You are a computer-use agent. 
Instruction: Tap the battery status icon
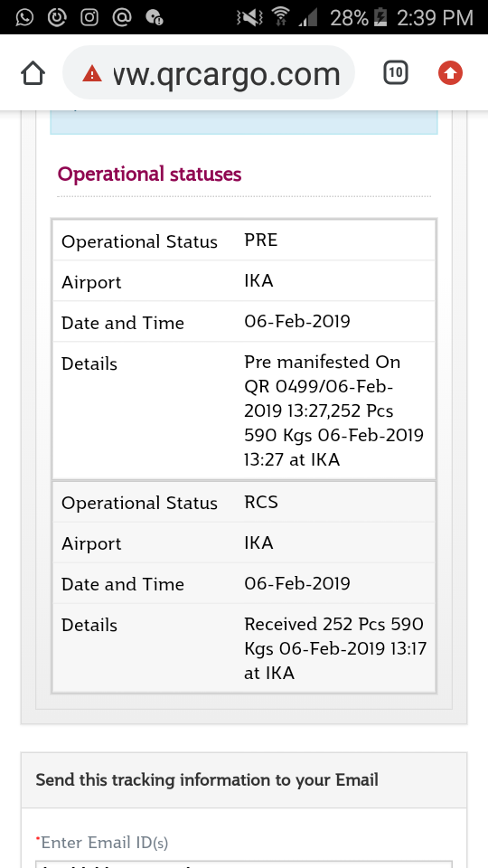380,18
